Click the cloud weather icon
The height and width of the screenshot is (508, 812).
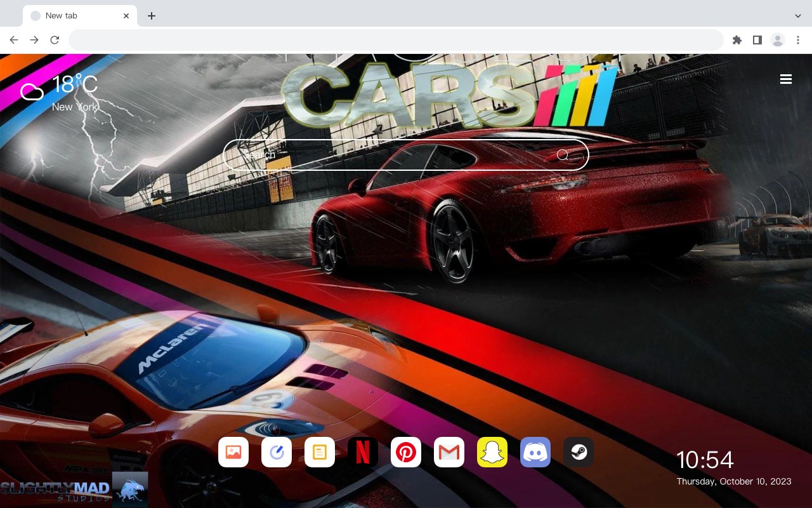[32, 92]
